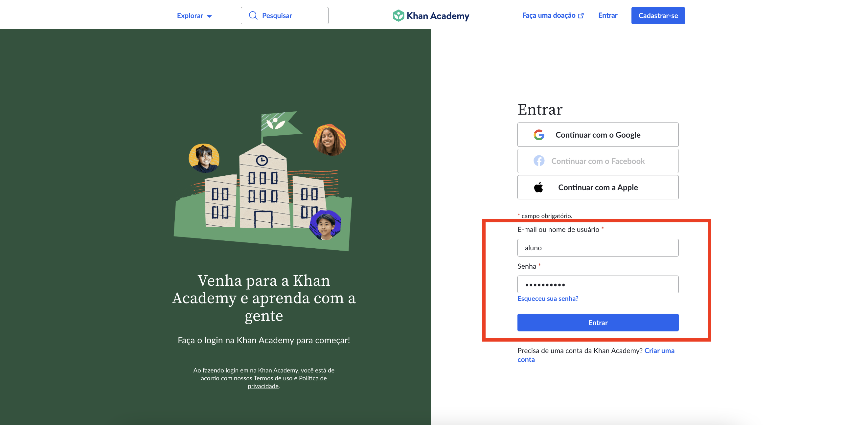
Task: Click the 'Venha para a Khan Academy' headline
Action: coord(264,298)
